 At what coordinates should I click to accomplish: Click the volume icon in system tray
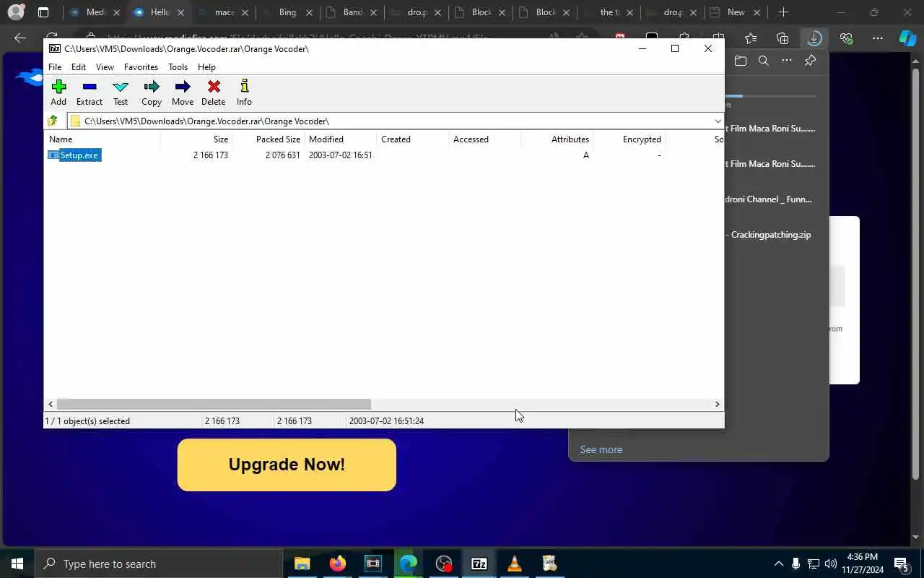pyautogui.click(x=830, y=564)
